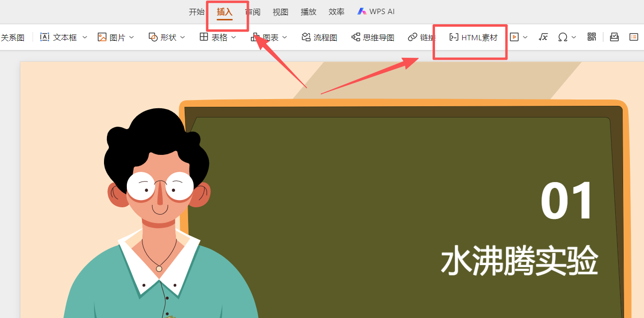
Task: Open the 文本框 dropdown arrow
Action: coord(85,37)
